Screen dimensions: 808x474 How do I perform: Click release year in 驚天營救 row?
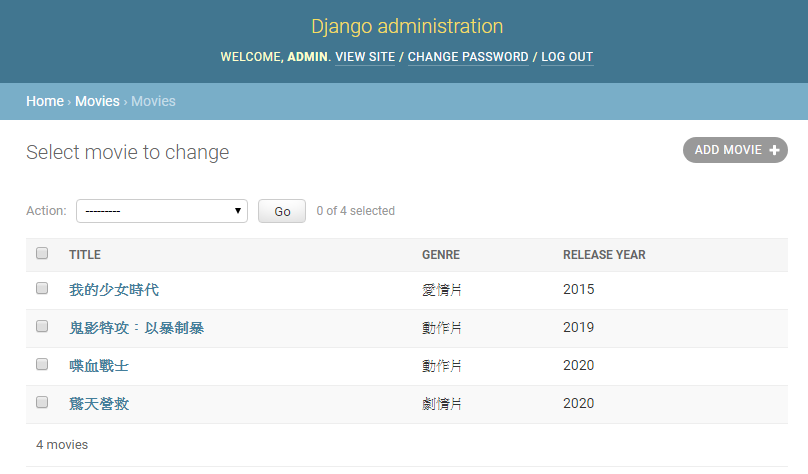(578, 403)
